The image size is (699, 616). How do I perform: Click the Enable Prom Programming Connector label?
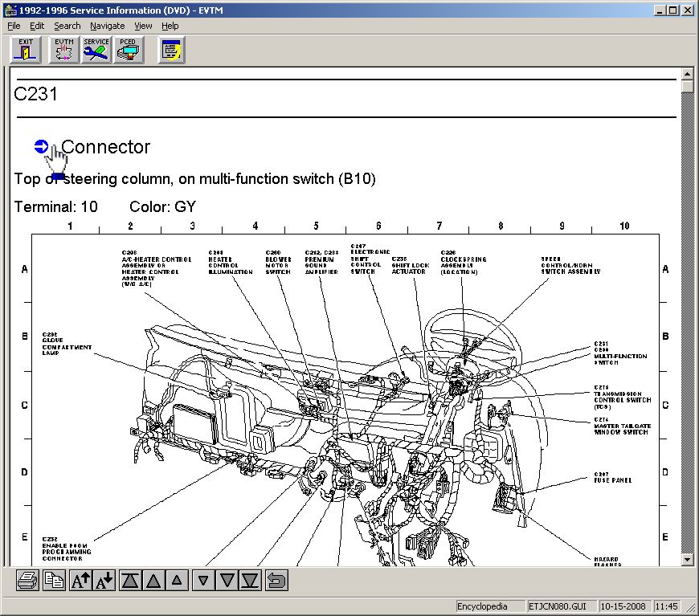click(67, 549)
